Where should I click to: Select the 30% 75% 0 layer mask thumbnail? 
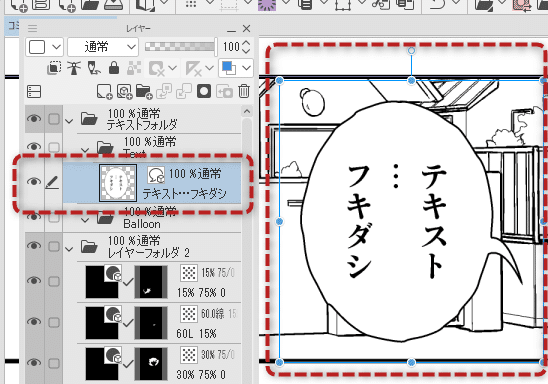[x=151, y=364]
